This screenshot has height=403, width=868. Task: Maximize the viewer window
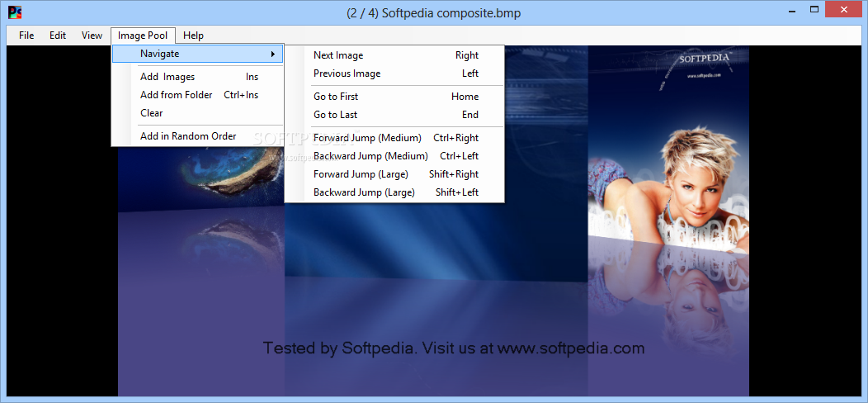(x=814, y=9)
